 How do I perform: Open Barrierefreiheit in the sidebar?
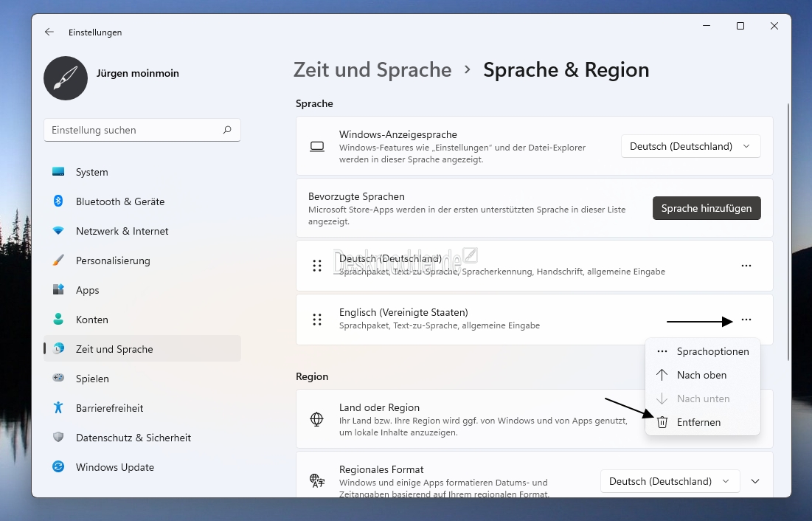(142, 409)
